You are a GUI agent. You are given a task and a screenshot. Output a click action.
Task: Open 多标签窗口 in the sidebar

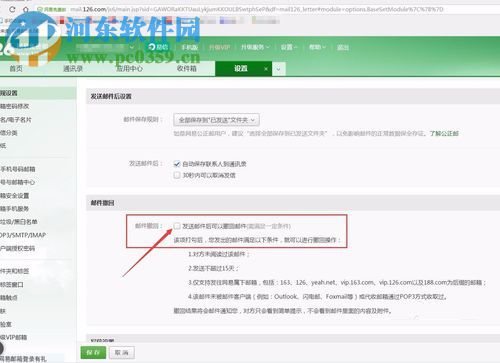coord(12,285)
